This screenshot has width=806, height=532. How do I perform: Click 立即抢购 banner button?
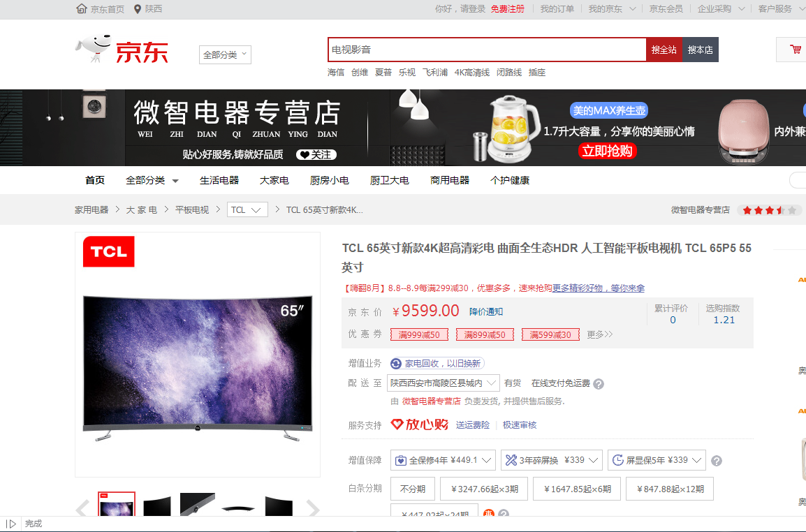point(607,151)
